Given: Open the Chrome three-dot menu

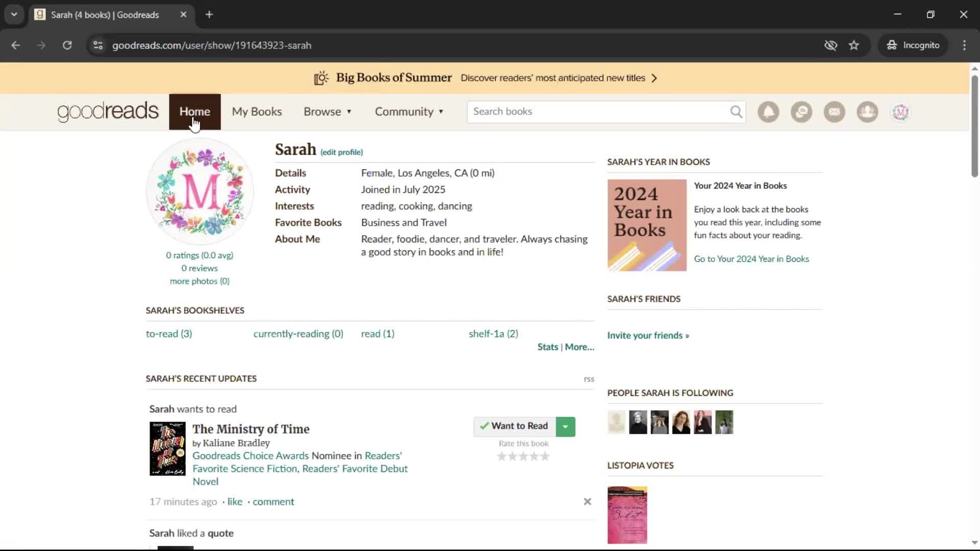Looking at the screenshot, I should [x=964, y=45].
